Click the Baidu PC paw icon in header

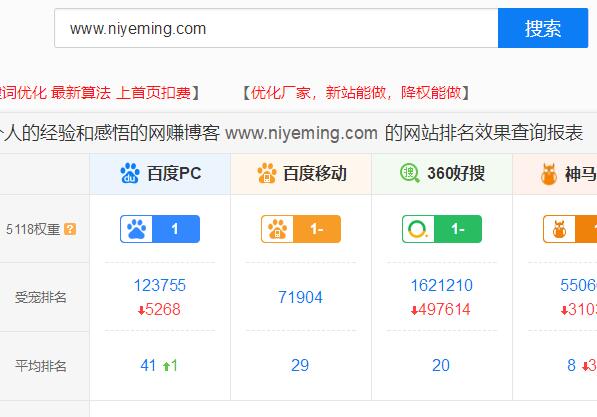pyautogui.click(x=130, y=173)
